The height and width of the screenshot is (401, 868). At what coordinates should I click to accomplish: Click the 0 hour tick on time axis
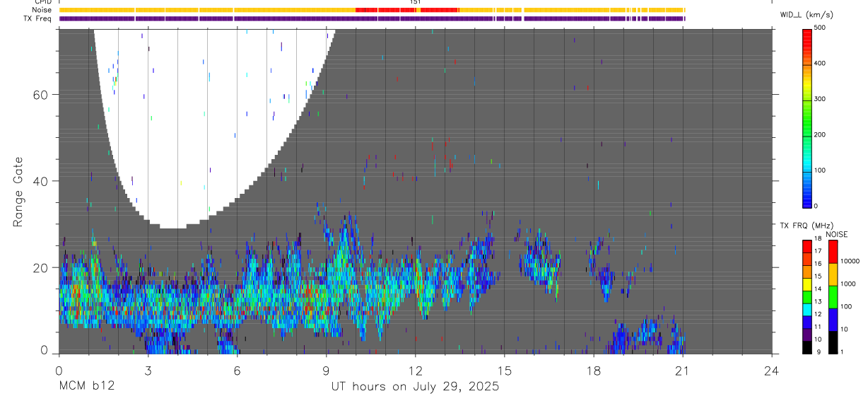[x=59, y=370]
